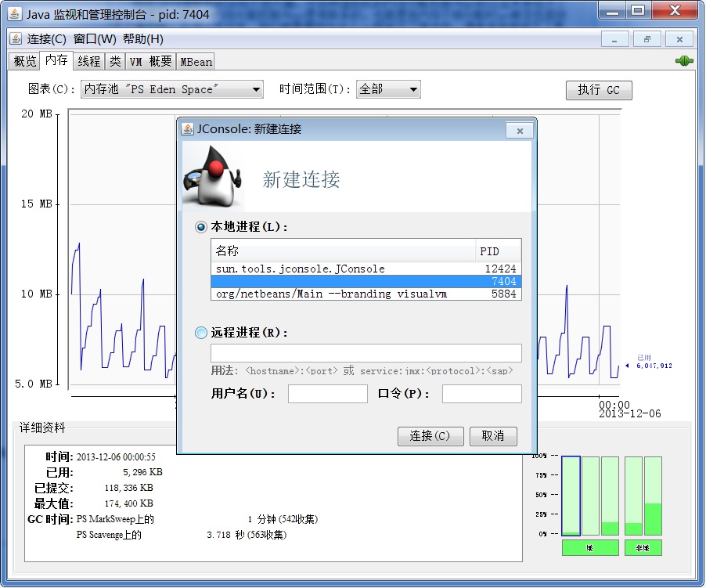
Task: Click the PS Scavenge GC time entry
Action: click(x=182, y=535)
